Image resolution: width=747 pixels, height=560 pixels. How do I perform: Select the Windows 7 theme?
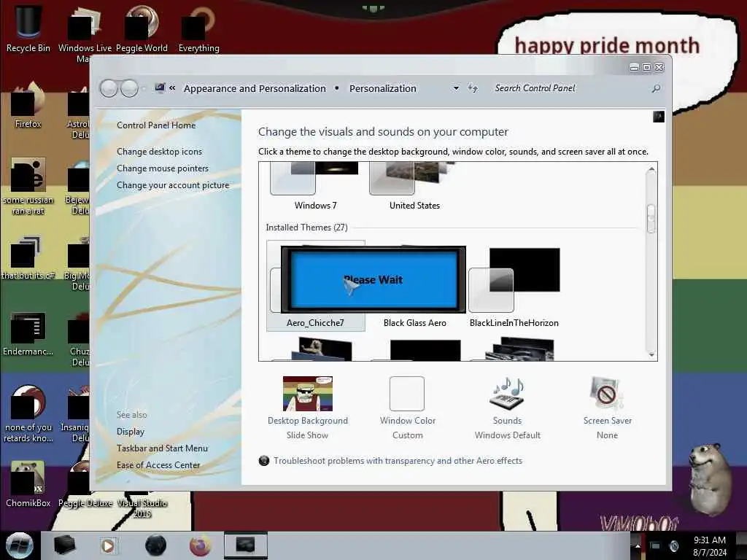(x=315, y=187)
